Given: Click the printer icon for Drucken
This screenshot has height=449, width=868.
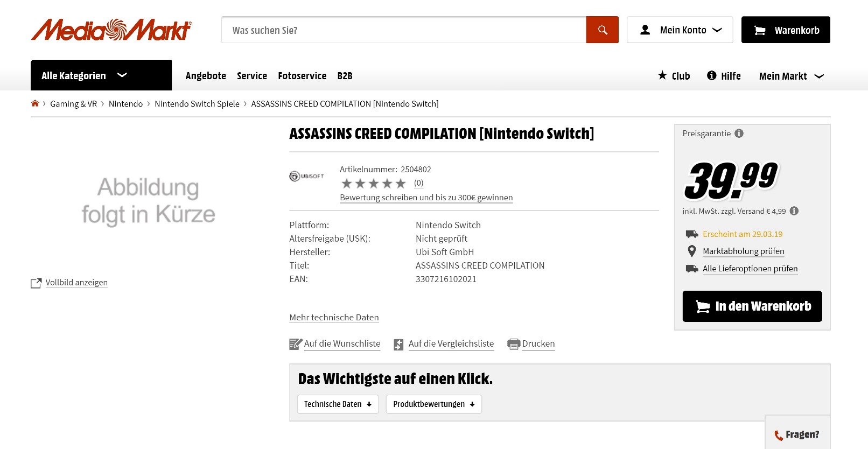Looking at the screenshot, I should click(x=513, y=344).
